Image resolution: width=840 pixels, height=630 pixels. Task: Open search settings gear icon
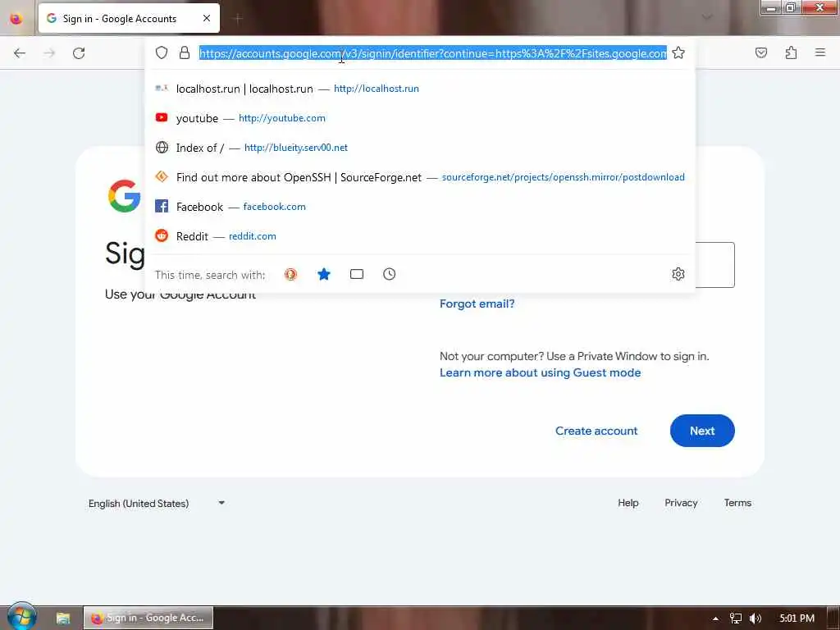(x=678, y=274)
